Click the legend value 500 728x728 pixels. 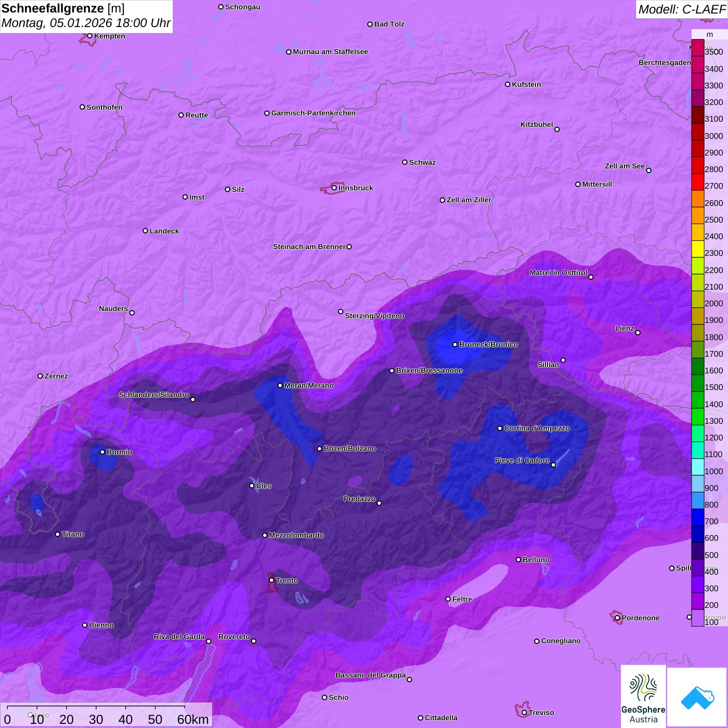click(711, 555)
